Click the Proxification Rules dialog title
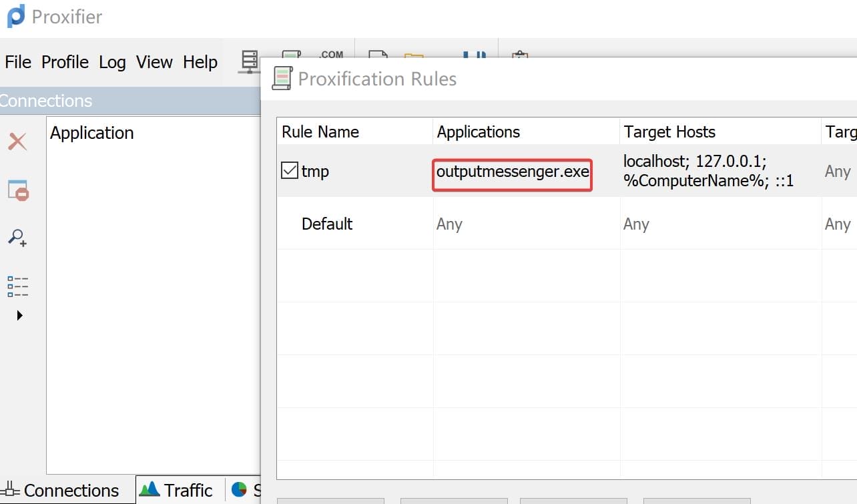This screenshot has height=504, width=857. click(x=377, y=79)
